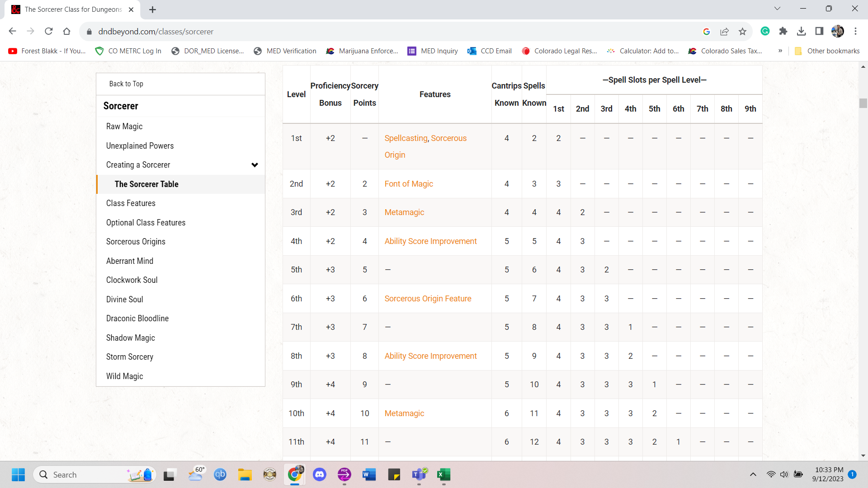Open Excel from the taskbar

(443, 474)
